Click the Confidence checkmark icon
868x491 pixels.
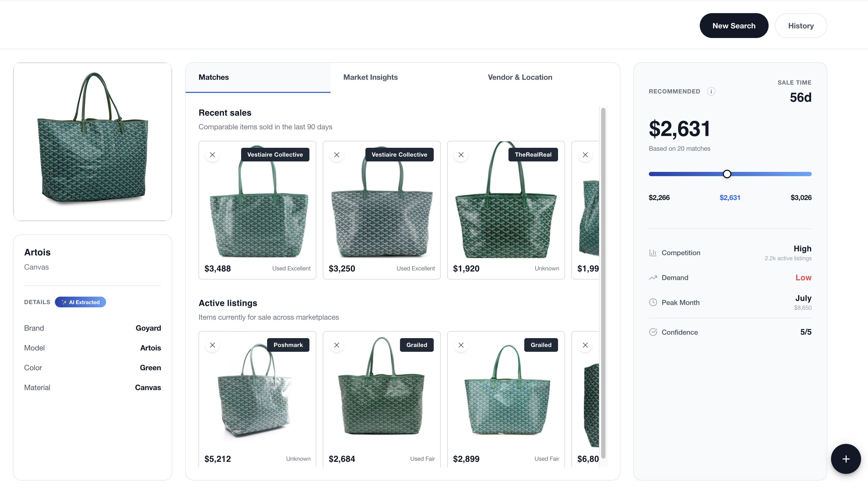pyautogui.click(x=653, y=332)
